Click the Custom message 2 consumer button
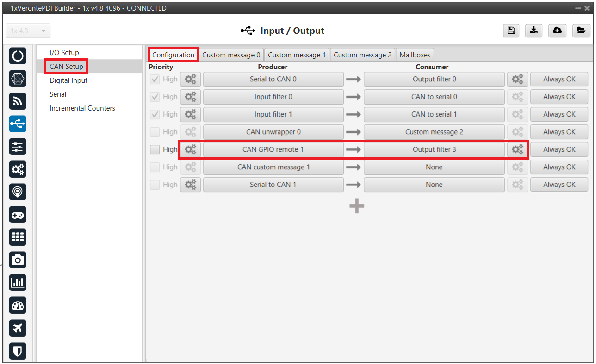The height and width of the screenshot is (364, 596). (x=434, y=132)
